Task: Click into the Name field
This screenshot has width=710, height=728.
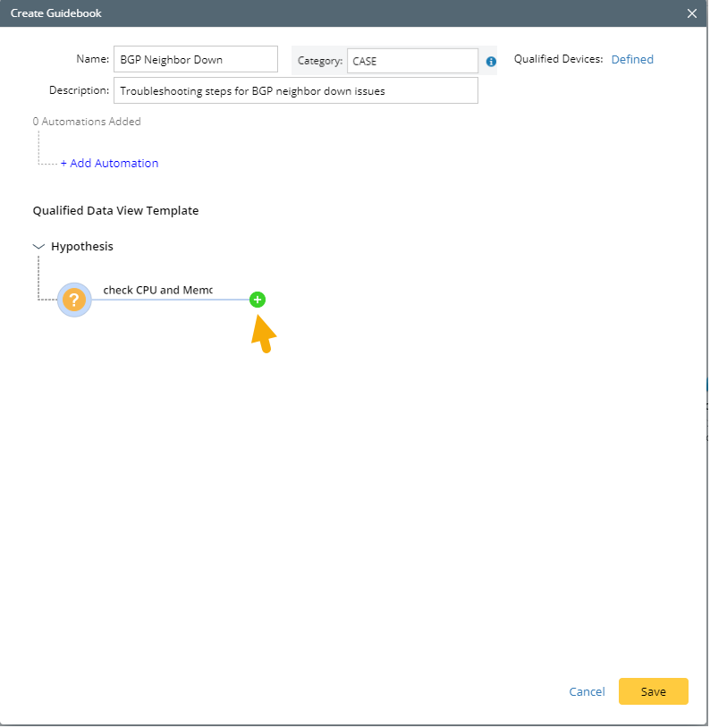Action: pos(196,60)
